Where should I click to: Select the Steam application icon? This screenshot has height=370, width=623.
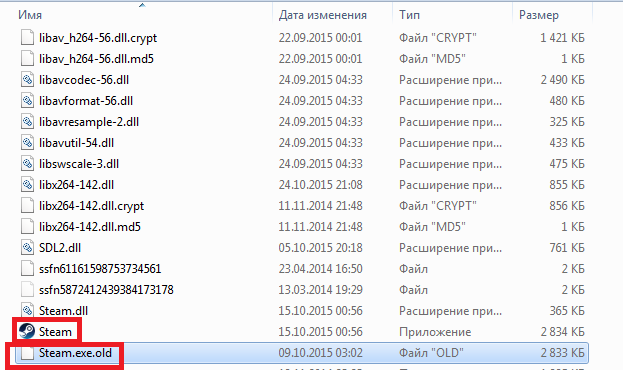pyautogui.click(x=27, y=331)
